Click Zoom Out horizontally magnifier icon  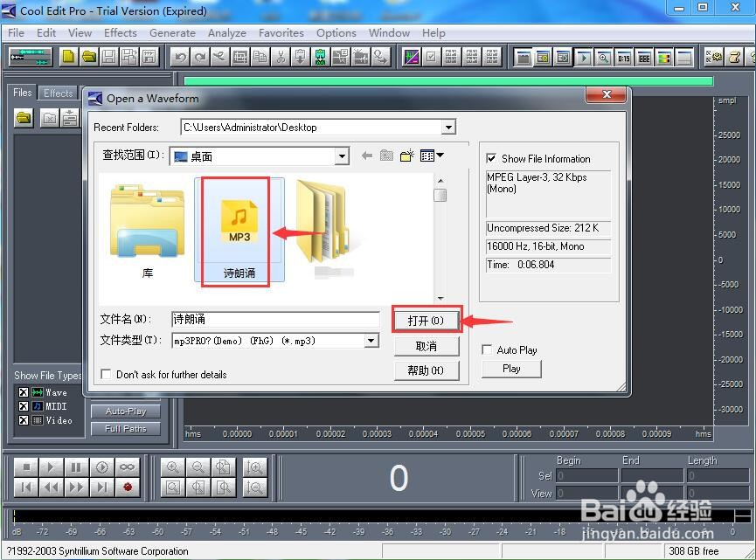click(198, 467)
